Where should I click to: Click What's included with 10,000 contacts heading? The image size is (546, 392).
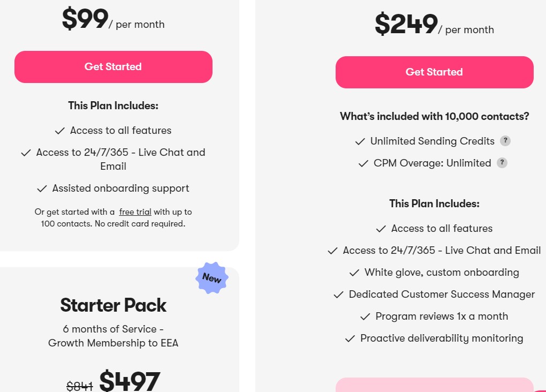(x=434, y=116)
